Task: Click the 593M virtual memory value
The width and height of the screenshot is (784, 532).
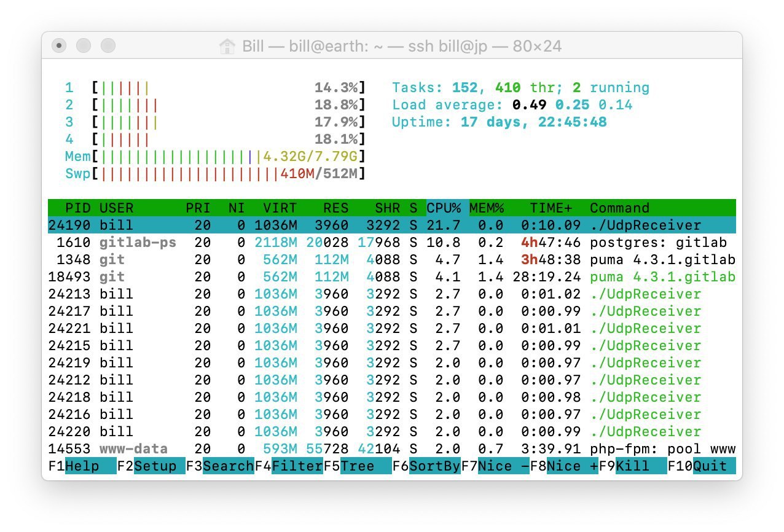Action: [x=280, y=448]
